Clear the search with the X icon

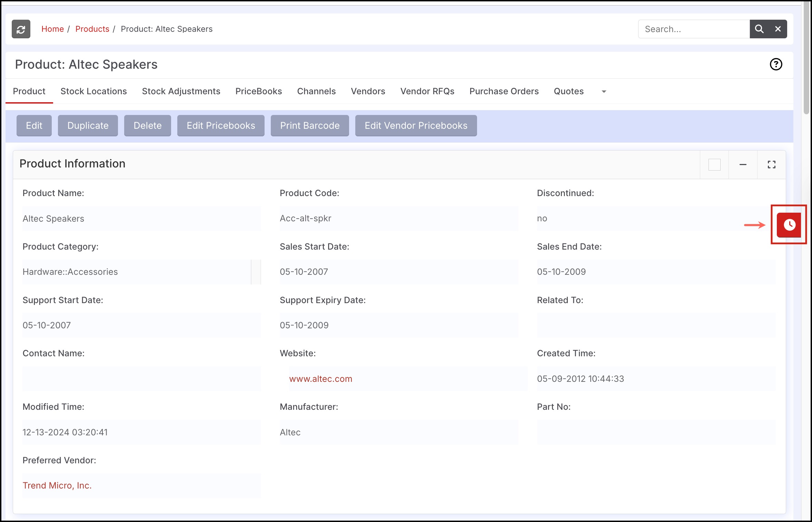(x=778, y=29)
